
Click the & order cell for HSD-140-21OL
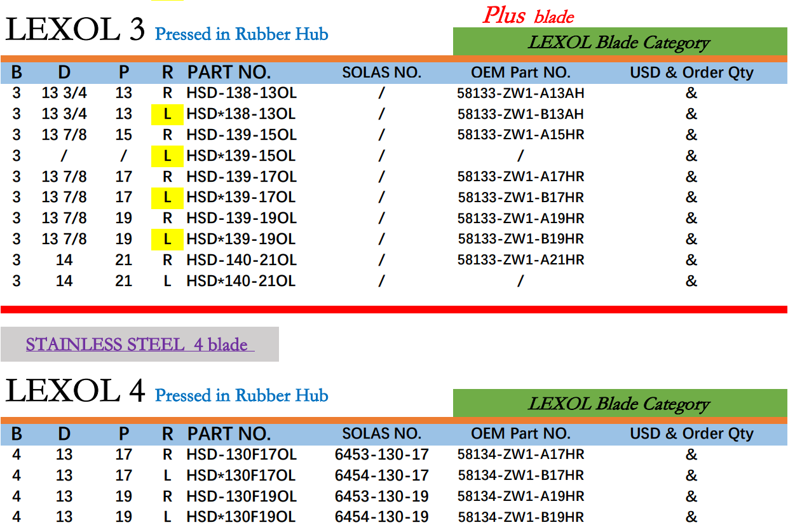691,260
